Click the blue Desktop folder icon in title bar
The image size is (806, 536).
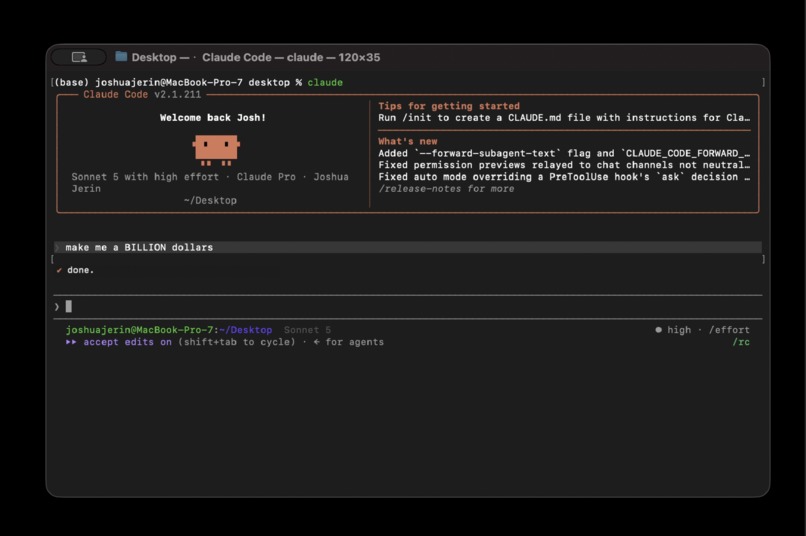(x=121, y=57)
